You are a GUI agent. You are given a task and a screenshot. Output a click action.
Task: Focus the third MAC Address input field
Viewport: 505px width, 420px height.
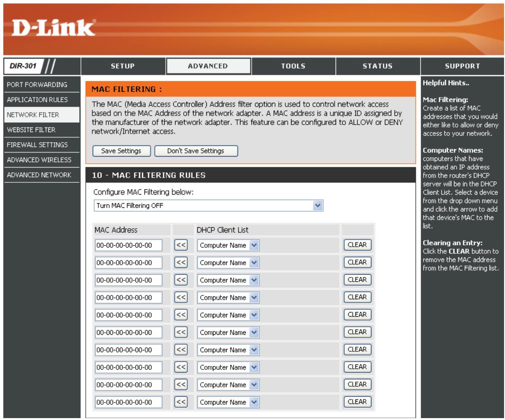[128, 280]
